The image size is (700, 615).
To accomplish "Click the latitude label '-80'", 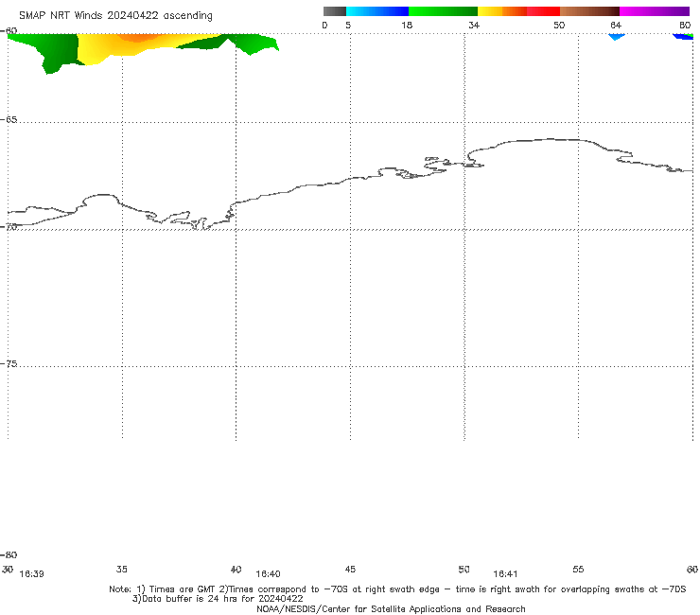I will pyautogui.click(x=9, y=555).
